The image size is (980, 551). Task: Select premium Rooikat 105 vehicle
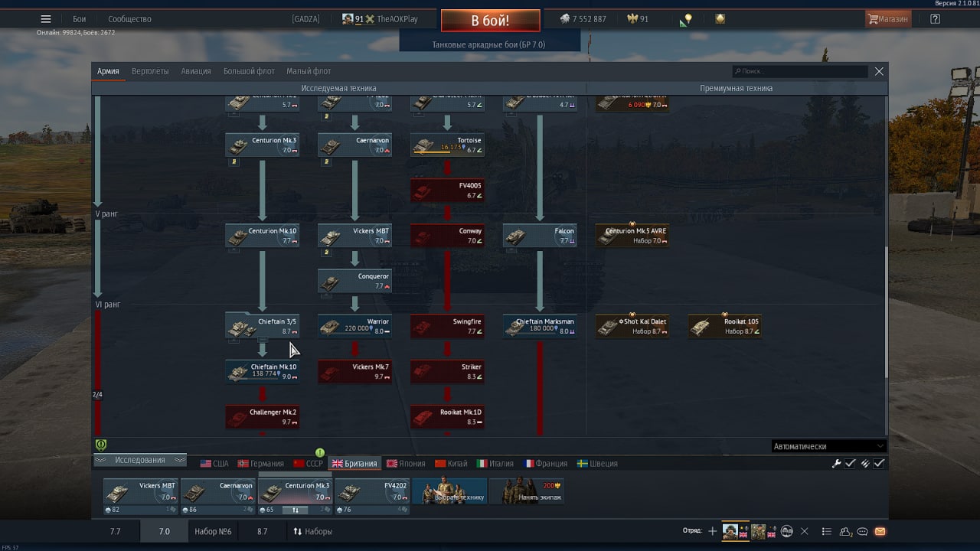coord(724,326)
